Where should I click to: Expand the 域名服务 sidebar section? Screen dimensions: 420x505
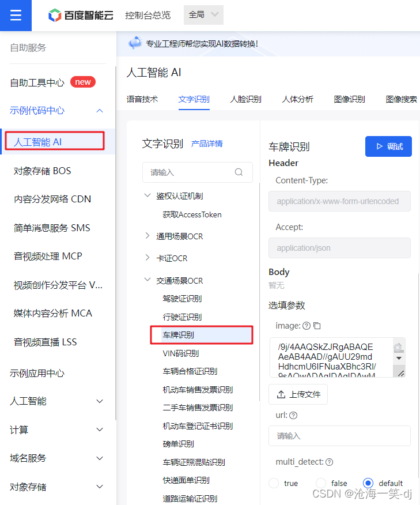100,458
